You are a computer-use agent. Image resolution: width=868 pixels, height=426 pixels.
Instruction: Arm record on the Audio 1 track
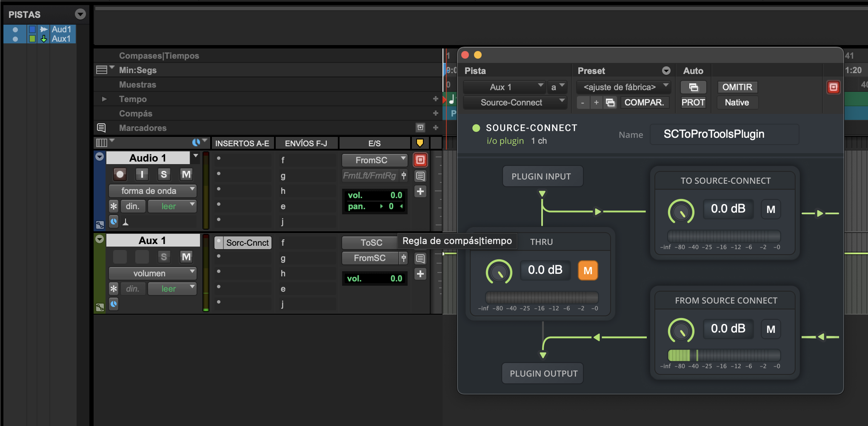[120, 174]
